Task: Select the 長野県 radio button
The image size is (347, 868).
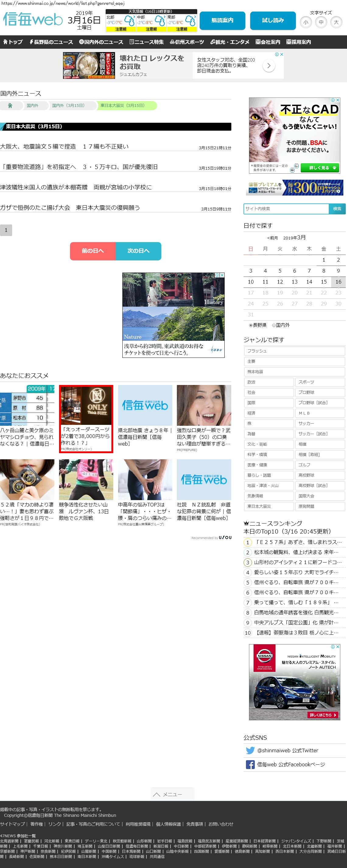Action: click(251, 325)
